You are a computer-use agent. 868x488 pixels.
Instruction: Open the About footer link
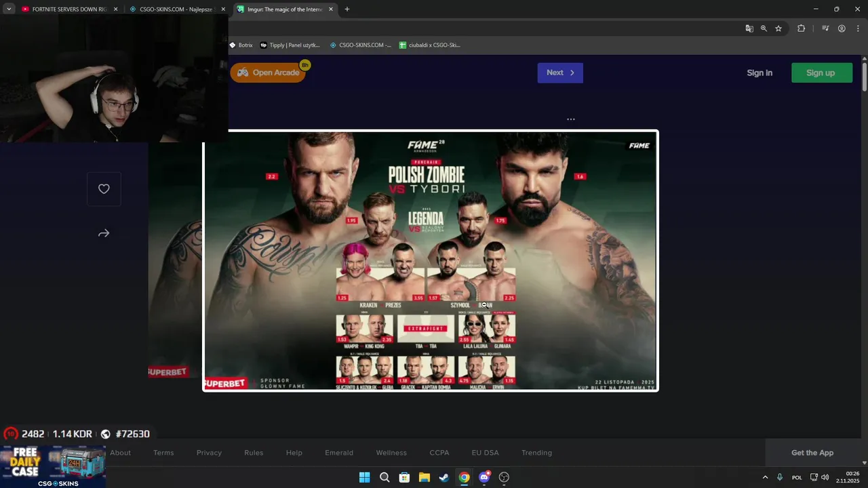121,453
